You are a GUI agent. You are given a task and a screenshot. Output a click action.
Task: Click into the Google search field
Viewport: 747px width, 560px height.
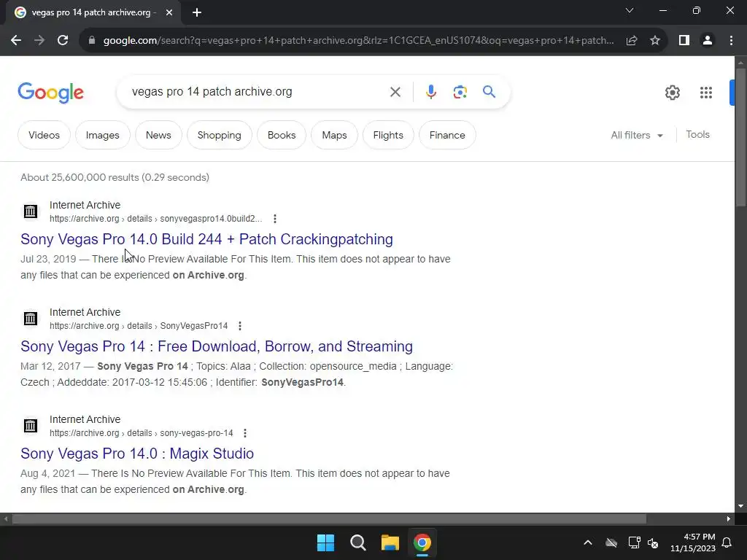point(258,92)
